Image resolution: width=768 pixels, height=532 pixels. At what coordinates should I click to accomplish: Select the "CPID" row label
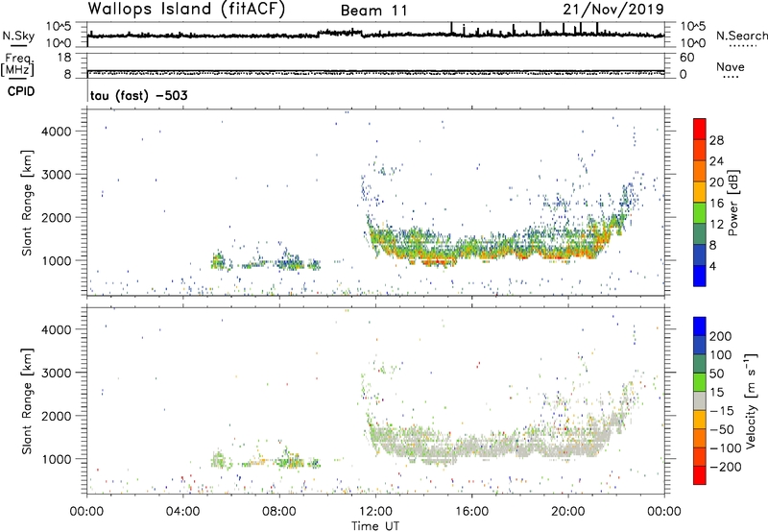[x=21, y=91]
